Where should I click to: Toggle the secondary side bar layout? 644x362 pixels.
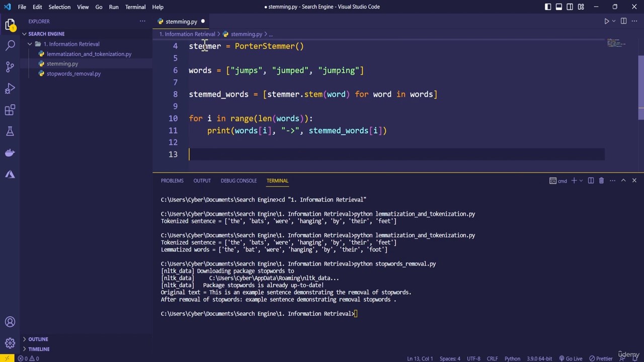point(570,7)
